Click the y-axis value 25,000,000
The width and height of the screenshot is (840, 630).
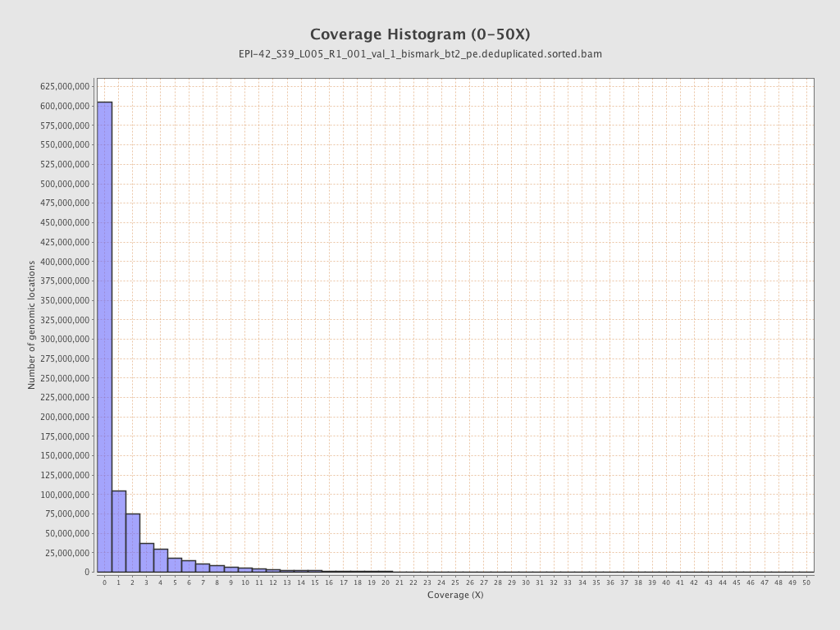[67, 553]
